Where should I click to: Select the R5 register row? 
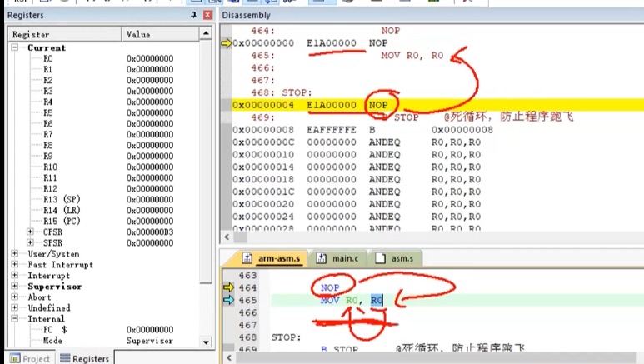tap(105, 112)
